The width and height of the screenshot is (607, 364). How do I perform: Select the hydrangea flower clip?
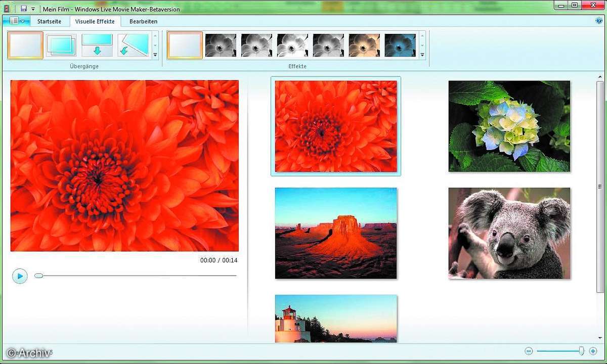(509, 126)
